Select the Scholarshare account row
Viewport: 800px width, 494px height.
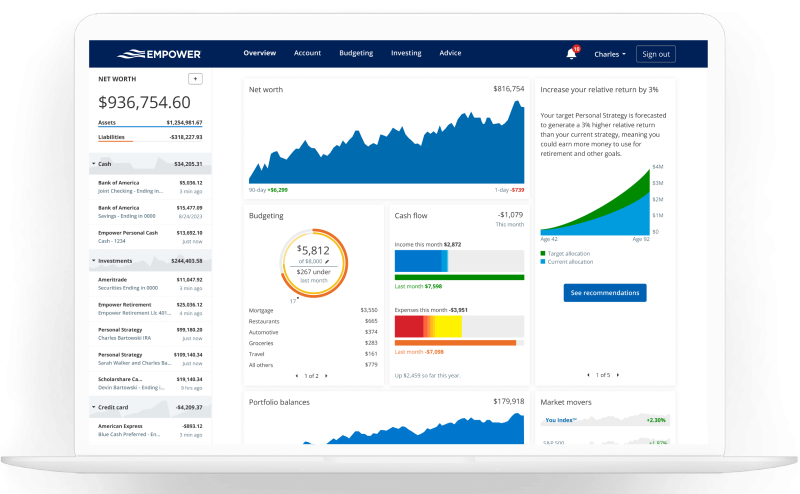coord(150,383)
